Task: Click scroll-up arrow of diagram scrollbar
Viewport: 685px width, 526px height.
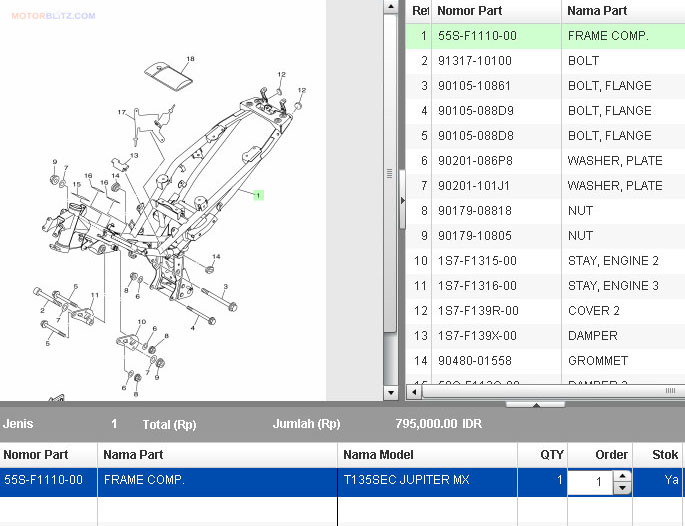Action: (x=392, y=7)
